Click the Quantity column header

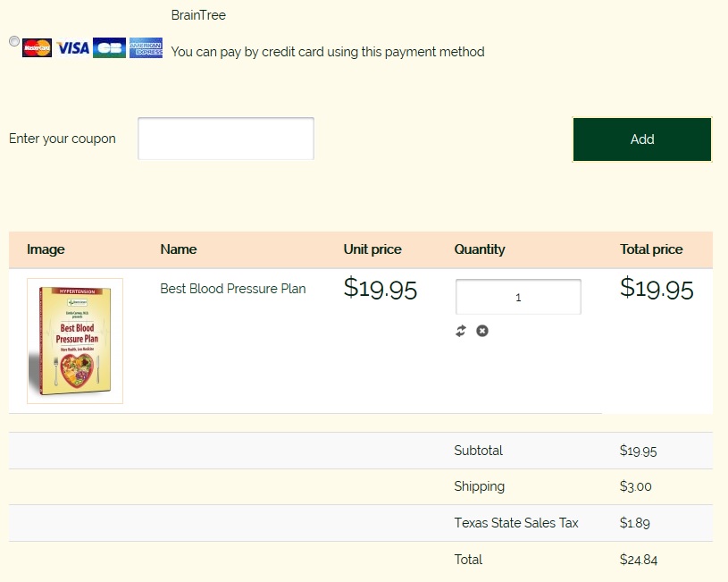(x=480, y=249)
